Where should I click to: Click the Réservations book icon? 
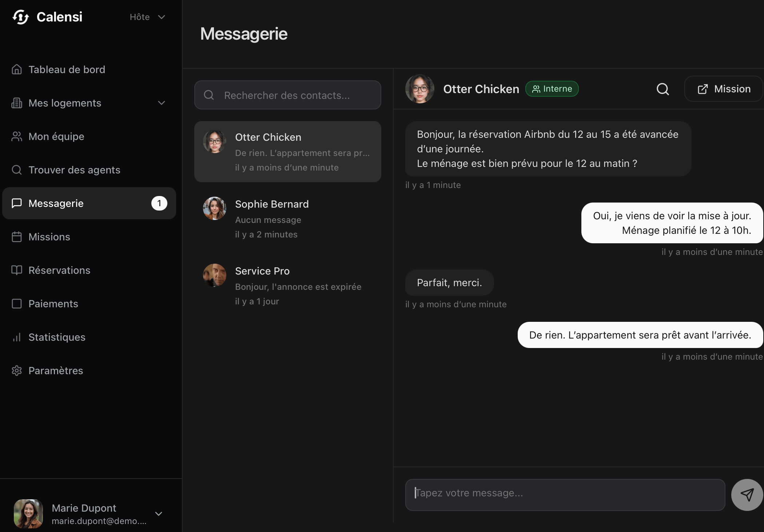point(17,270)
